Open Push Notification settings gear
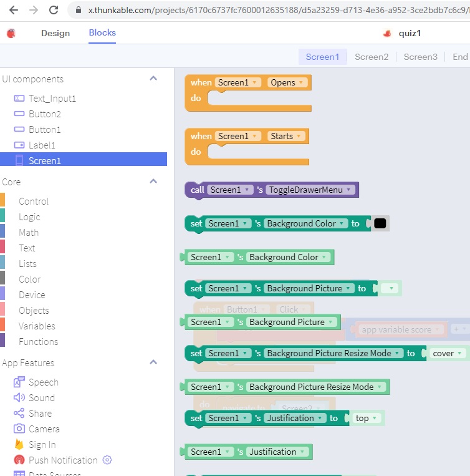Viewport: 470px width, 476px height. pyautogui.click(x=107, y=460)
